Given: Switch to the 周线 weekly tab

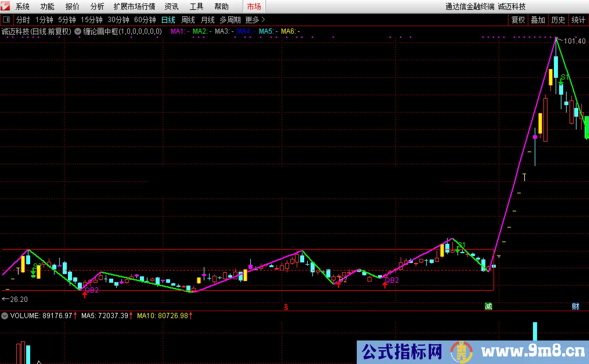Looking at the screenshot, I should [187, 20].
